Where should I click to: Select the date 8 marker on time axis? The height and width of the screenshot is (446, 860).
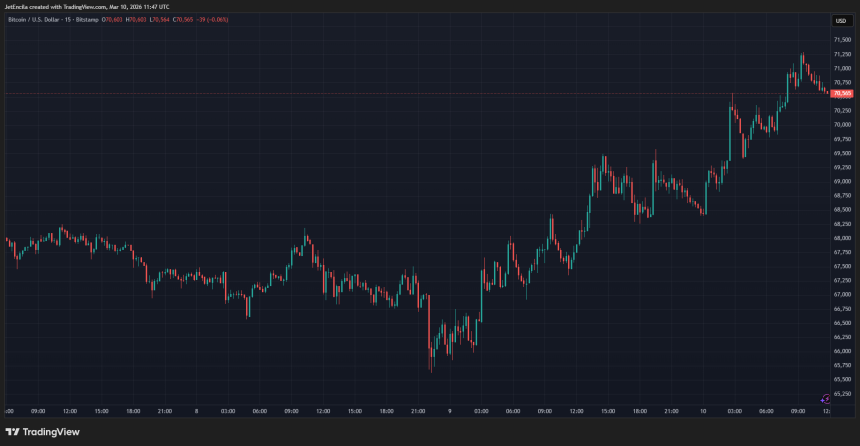coord(196,411)
